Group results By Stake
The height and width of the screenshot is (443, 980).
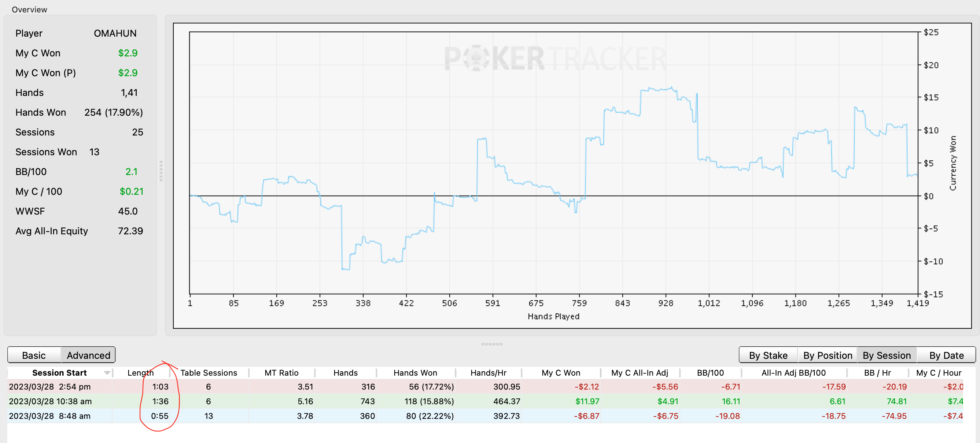(x=768, y=355)
